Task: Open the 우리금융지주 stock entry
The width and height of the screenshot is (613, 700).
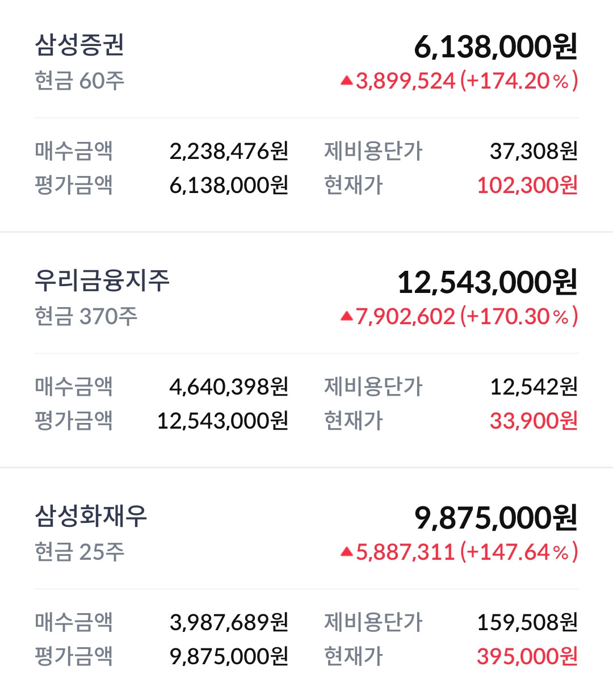Action: [102, 280]
